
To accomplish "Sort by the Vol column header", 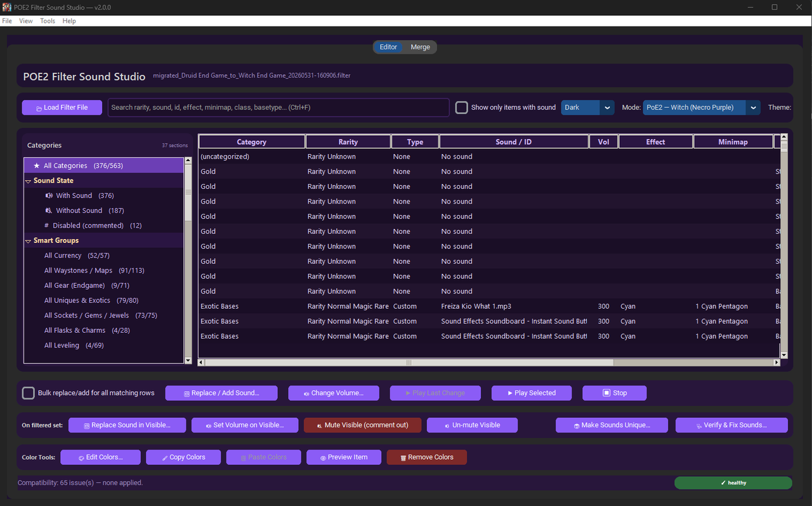I will click(x=603, y=142).
